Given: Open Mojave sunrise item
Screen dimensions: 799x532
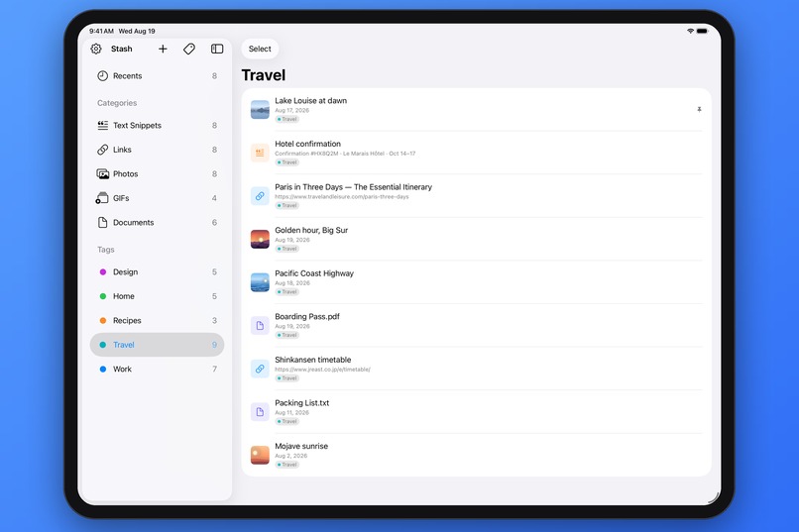Looking at the screenshot, I should point(477,455).
